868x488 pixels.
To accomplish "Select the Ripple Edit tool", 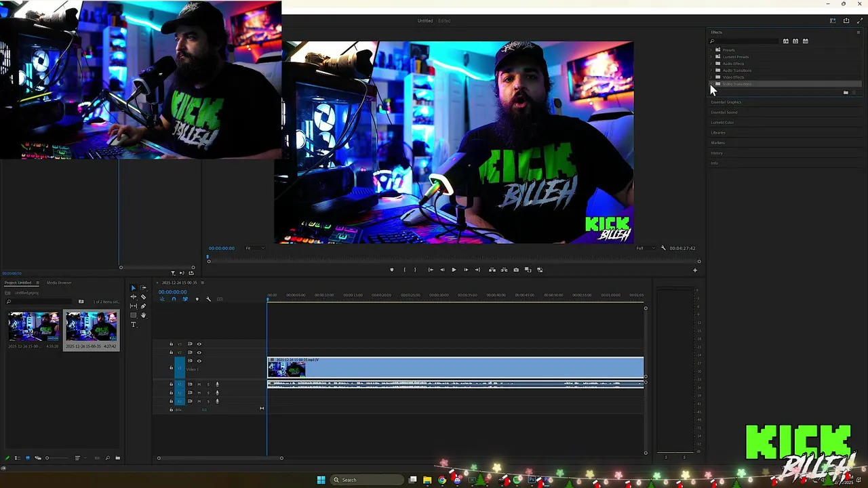I will [134, 297].
